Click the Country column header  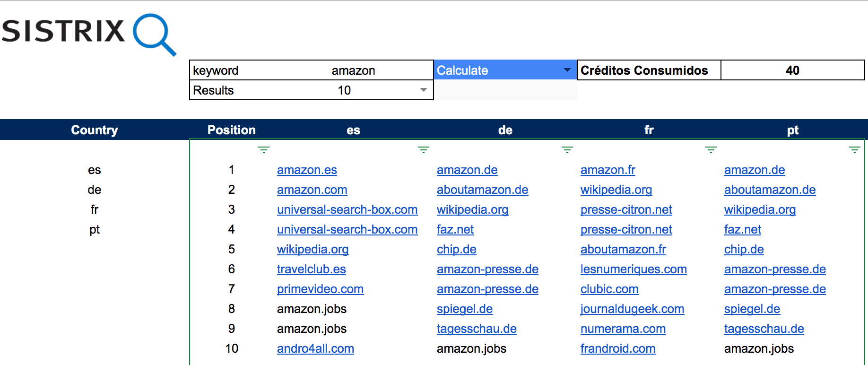[x=95, y=130]
